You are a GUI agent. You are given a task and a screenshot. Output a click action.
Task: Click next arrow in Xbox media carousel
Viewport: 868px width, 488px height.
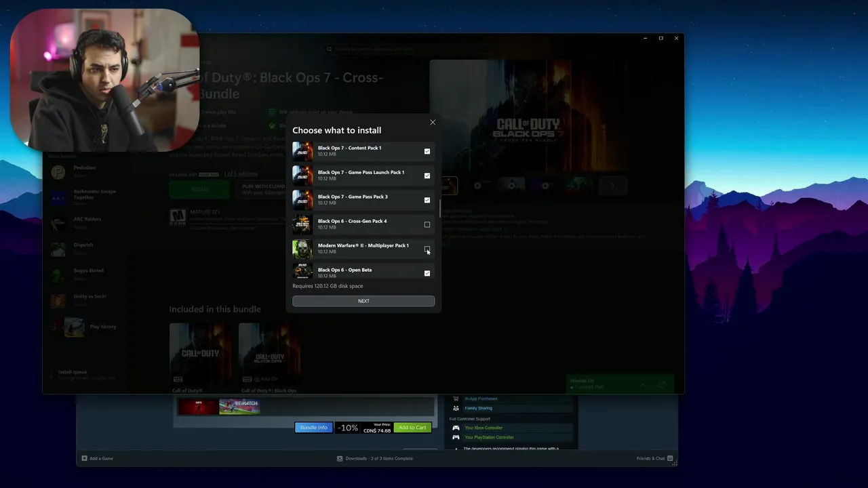pos(612,186)
